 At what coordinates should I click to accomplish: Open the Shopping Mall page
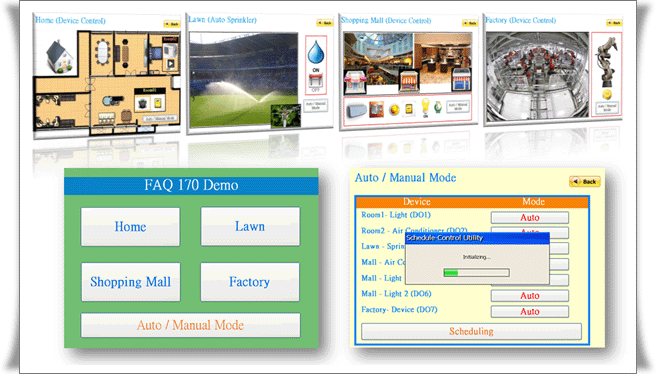(x=131, y=282)
